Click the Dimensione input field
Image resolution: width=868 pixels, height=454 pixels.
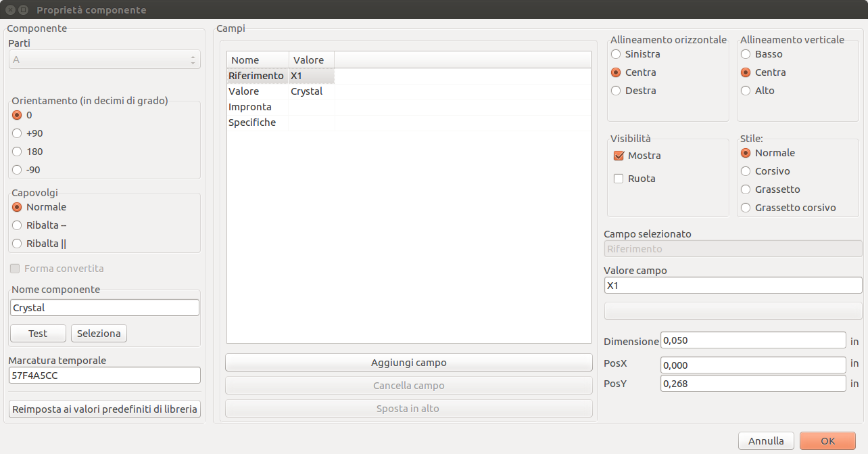[x=752, y=340]
